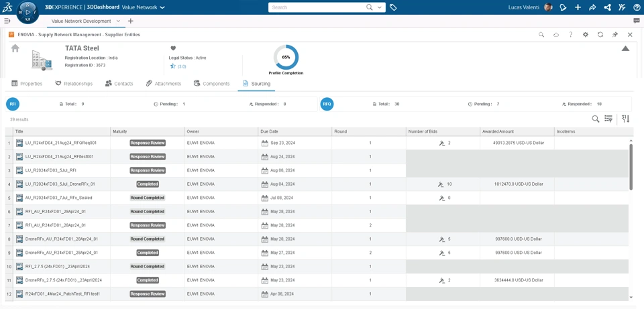The width and height of the screenshot is (644, 309).
Task: Open DroneRFx_2.7.5 (24x.FD01) _23April2024
Action: (64, 280)
